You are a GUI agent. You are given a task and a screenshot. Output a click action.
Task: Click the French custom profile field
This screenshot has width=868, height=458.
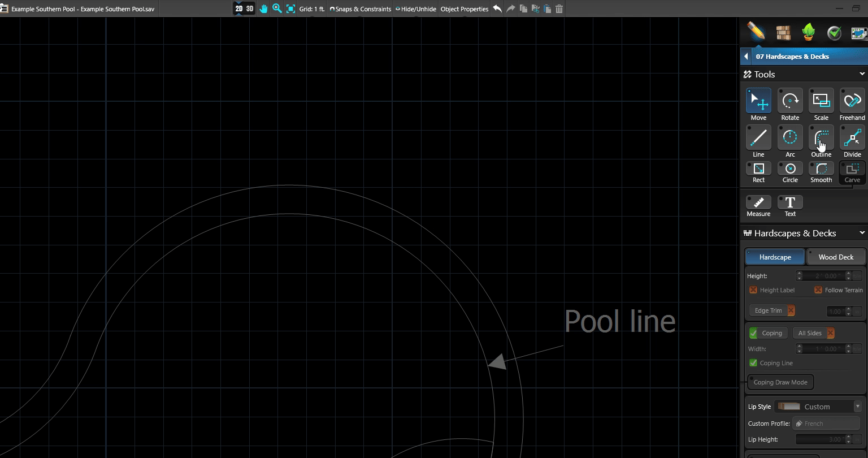[x=826, y=423]
